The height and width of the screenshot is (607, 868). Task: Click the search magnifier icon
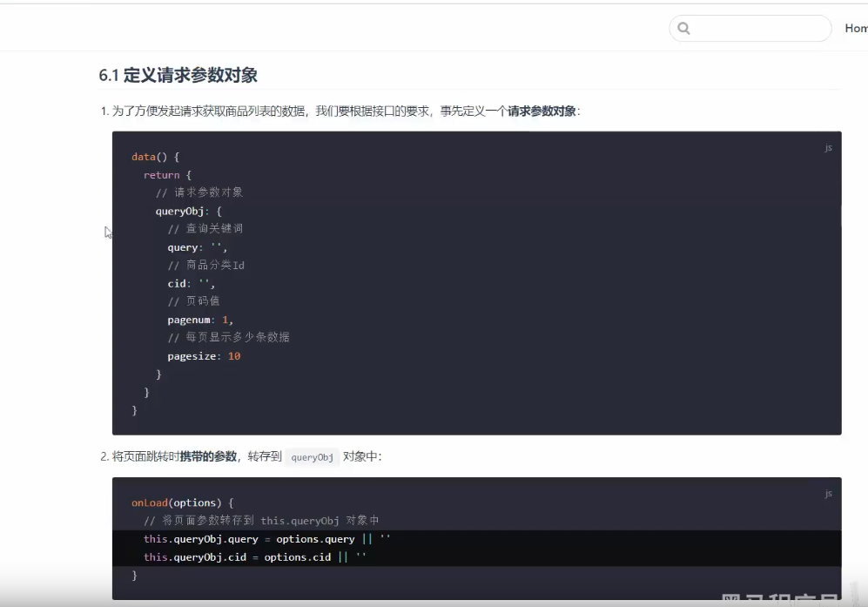683,28
